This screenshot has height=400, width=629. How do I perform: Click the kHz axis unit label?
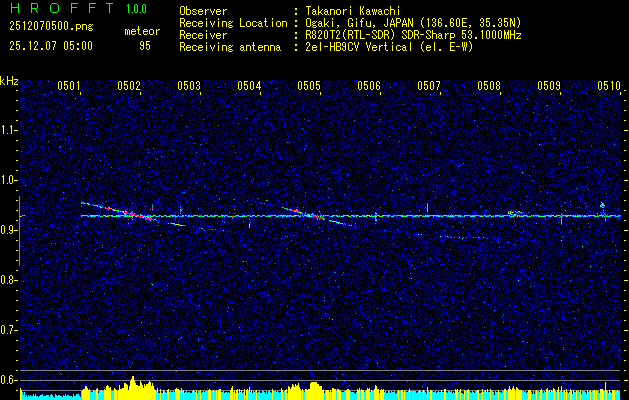click(9, 81)
